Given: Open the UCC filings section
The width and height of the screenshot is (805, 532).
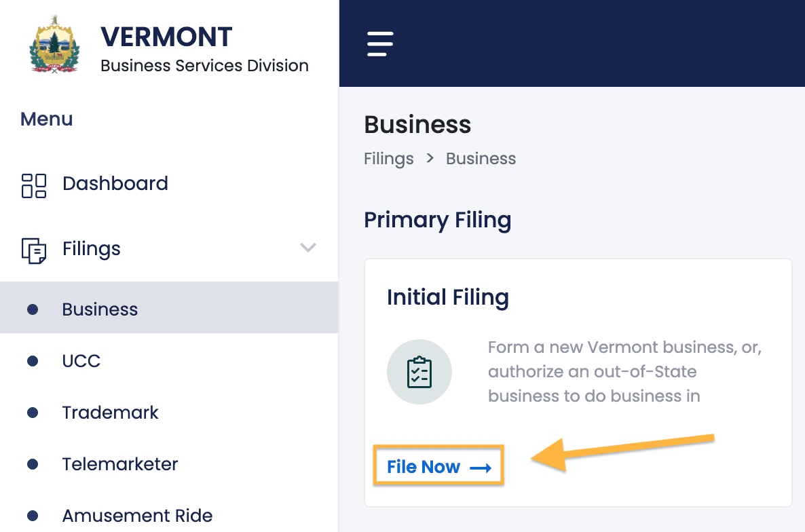Looking at the screenshot, I should pos(81,361).
